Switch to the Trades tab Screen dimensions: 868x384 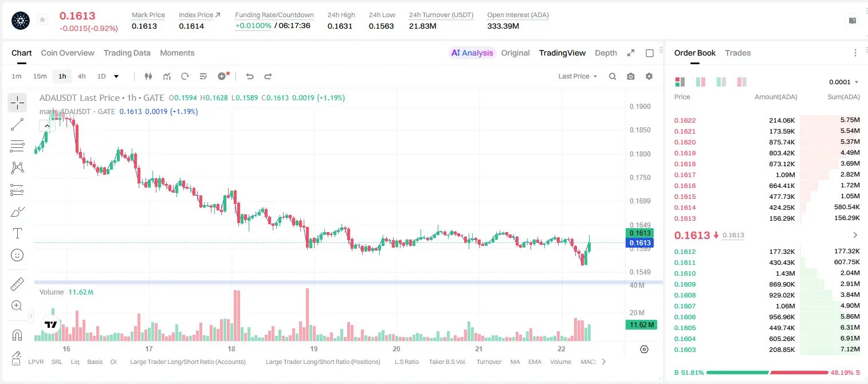click(x=738, y=53)
